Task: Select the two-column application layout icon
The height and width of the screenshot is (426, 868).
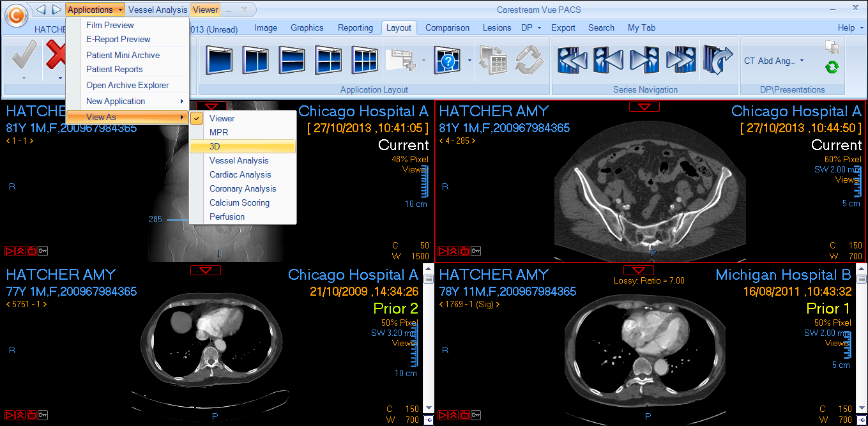Action: coord(256,60)
